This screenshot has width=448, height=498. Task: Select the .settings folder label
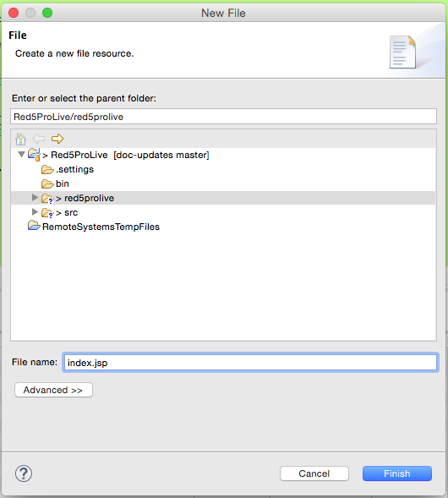click(x=74, y=170)
